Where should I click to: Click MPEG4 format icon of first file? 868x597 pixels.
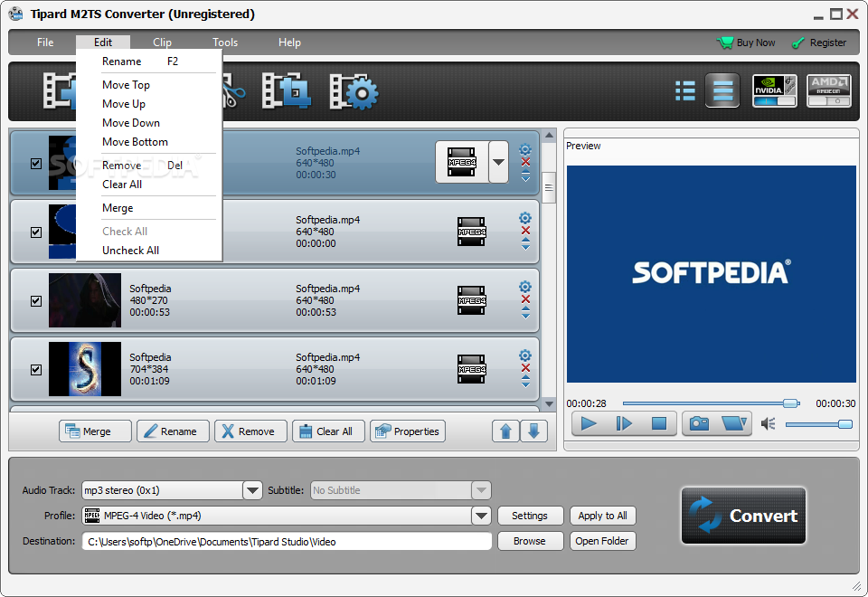pyautogui.click(x=462, y=162)
